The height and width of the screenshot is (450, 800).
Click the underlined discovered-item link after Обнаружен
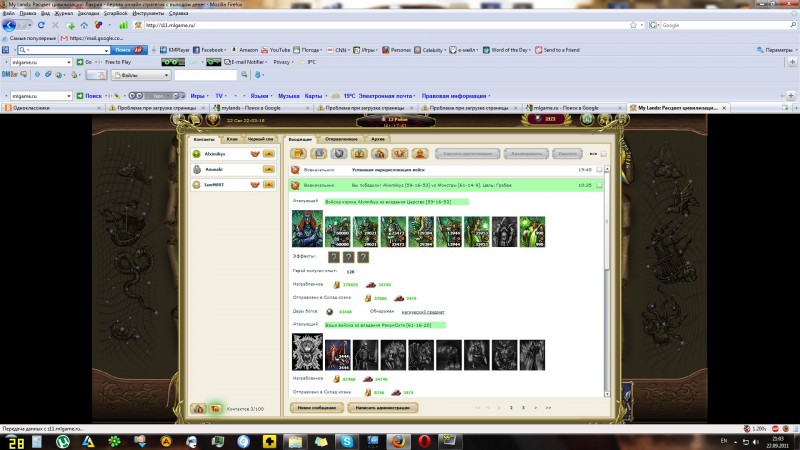pyautogui.click(x=423, y=312)
